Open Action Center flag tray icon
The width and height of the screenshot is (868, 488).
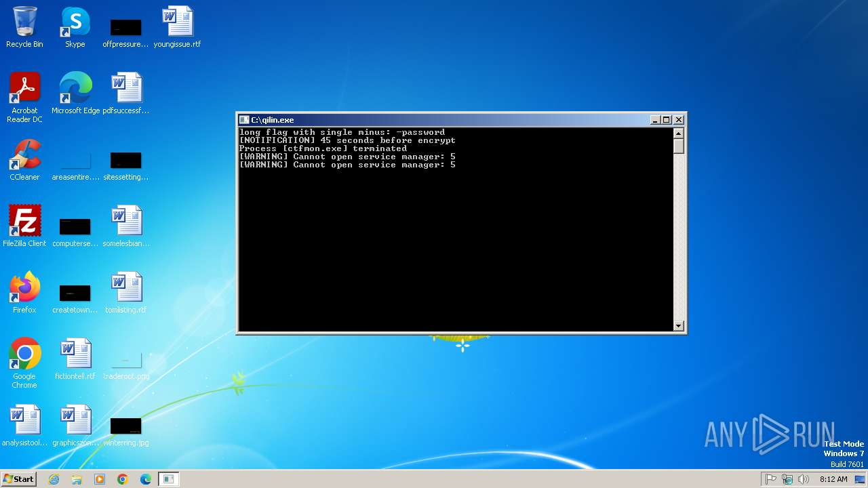click(771, 479)
